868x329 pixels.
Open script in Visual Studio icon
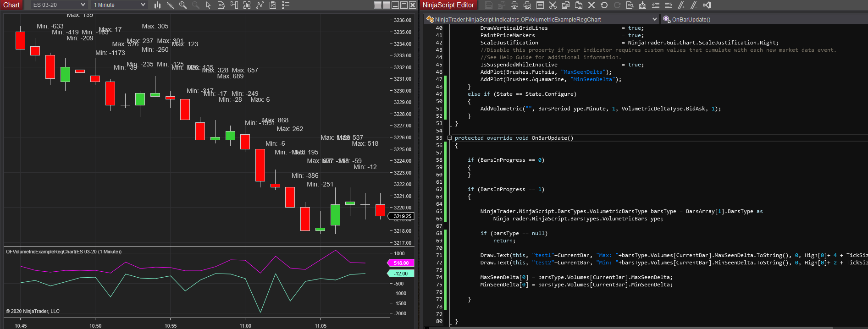(707, 5)
